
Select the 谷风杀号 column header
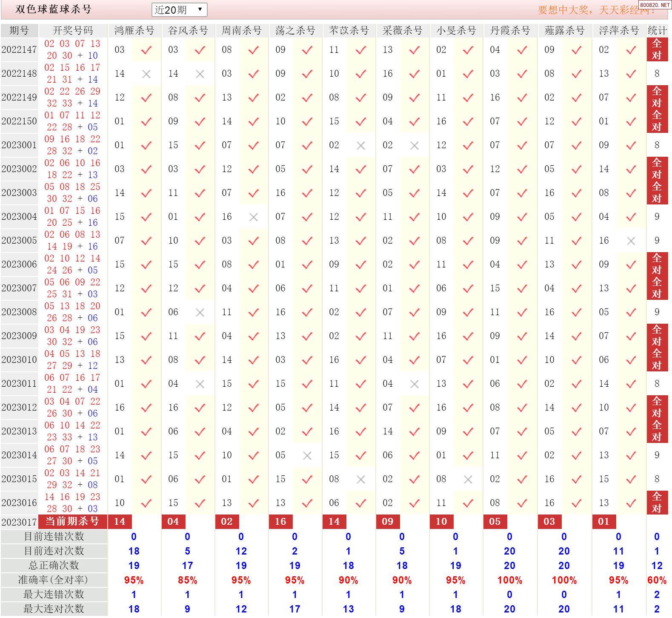(x=188, y=30)
